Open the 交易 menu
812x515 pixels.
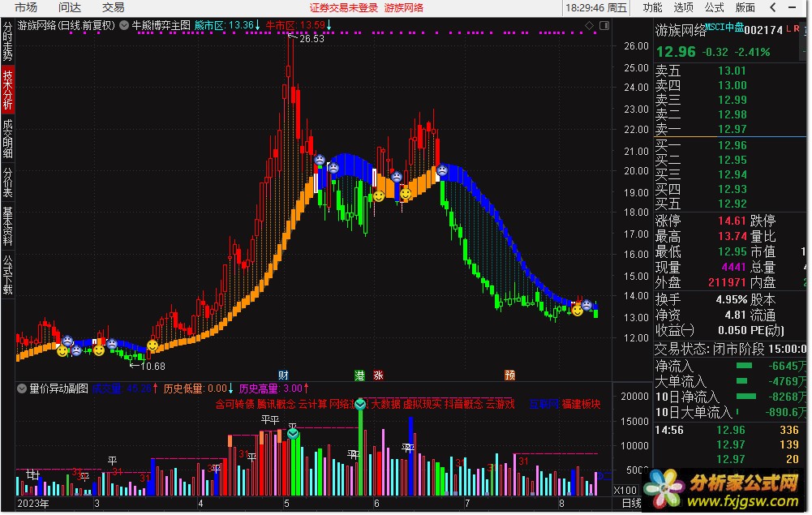pyautogui.click(x=113, y=8)
